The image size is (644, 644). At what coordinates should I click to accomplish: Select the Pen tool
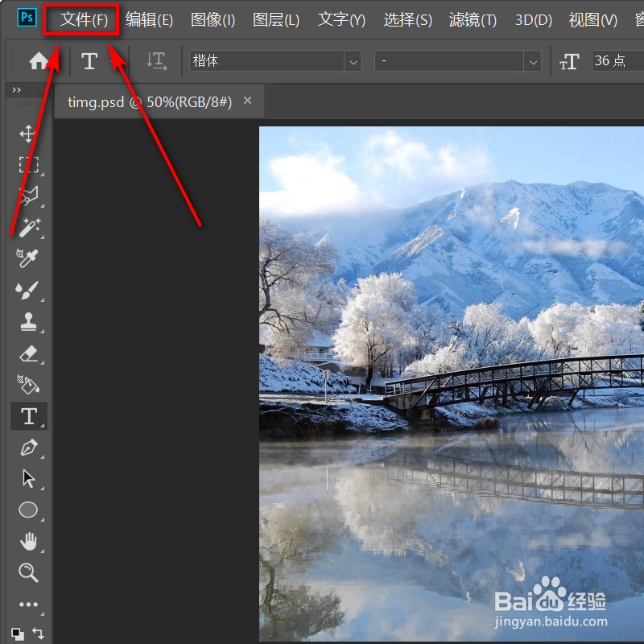pos(28,448)
